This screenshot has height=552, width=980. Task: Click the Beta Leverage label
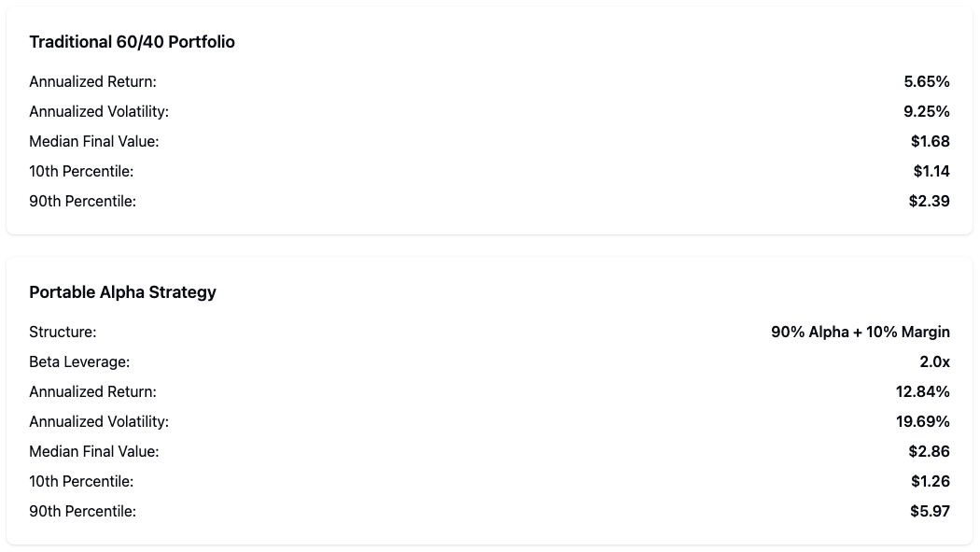79,361
